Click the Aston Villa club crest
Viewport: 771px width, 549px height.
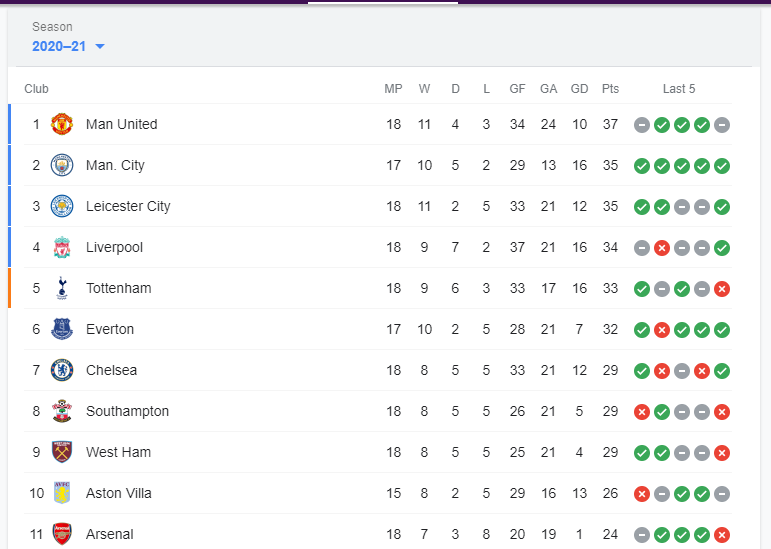click(x=62, y=493)
